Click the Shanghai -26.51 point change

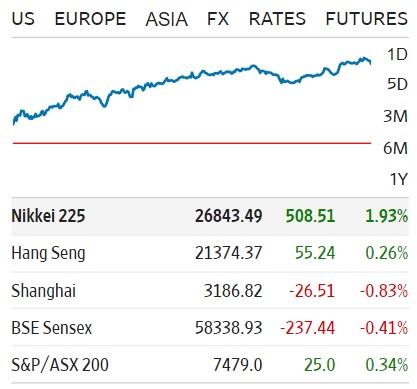pyautogui.click(x=312, y=290)
